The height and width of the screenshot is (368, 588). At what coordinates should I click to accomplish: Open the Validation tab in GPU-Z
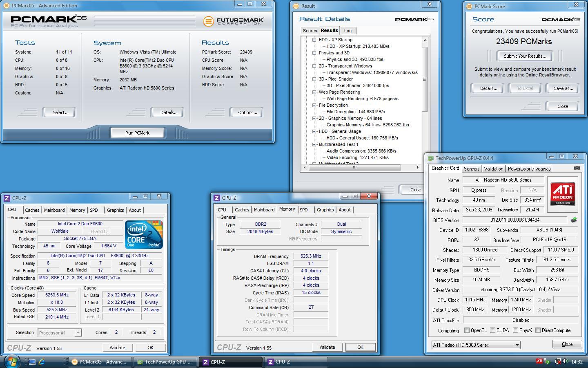(493, 169)
